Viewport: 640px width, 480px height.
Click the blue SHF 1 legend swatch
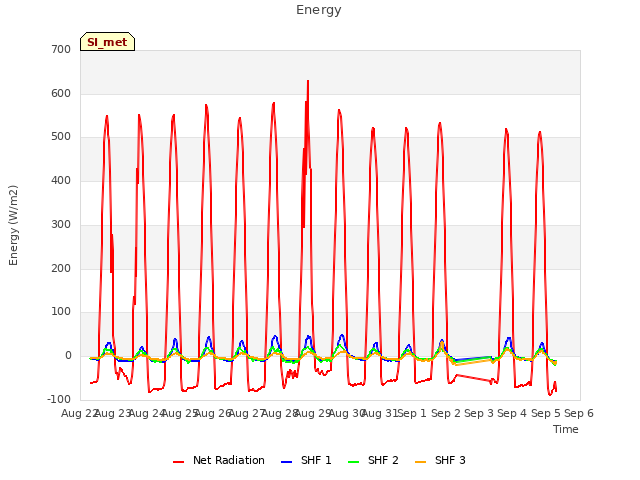(287, 462)
